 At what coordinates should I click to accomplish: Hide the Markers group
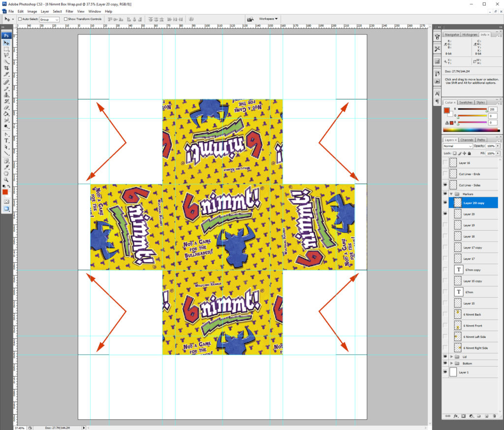coord(445,194)
